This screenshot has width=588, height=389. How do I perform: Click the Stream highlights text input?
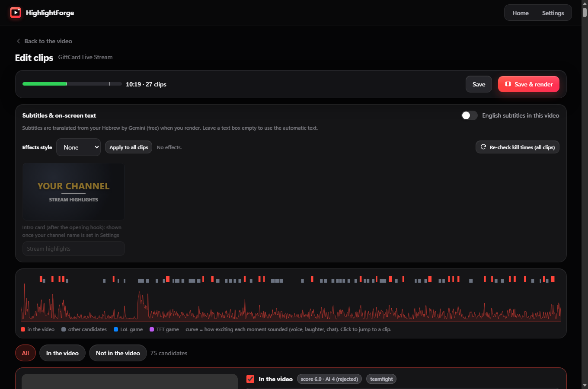73,249
